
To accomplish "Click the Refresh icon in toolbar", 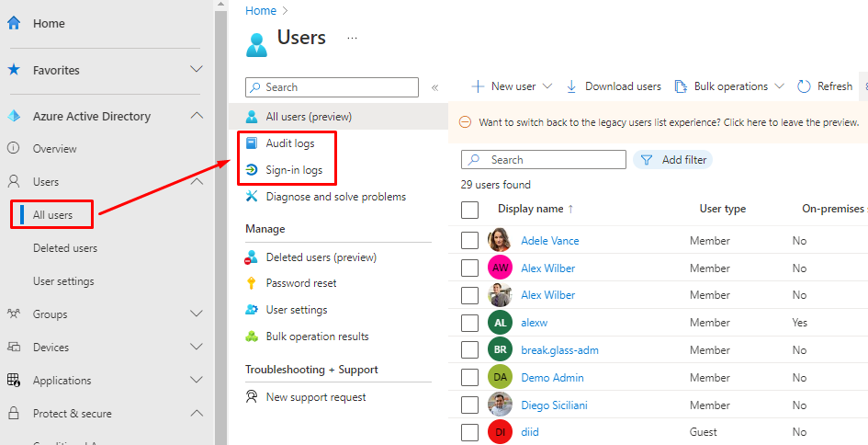I will tap(804, 86).
